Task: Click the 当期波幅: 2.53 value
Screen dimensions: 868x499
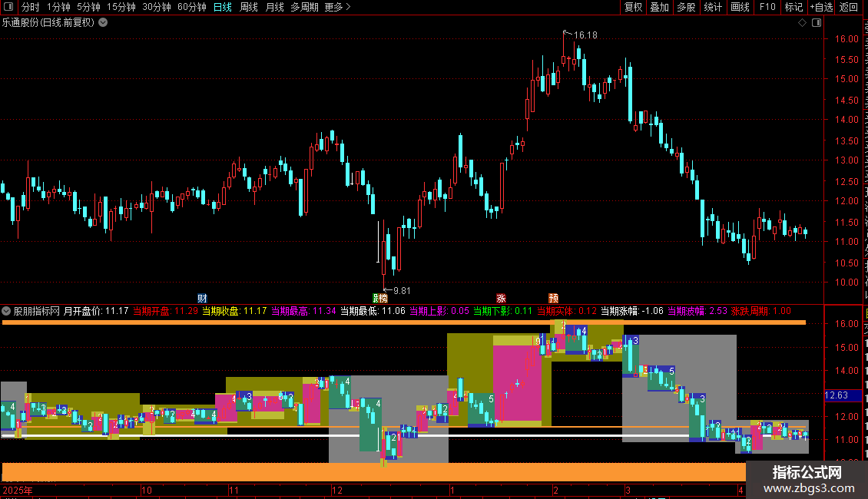Action: 697,311
